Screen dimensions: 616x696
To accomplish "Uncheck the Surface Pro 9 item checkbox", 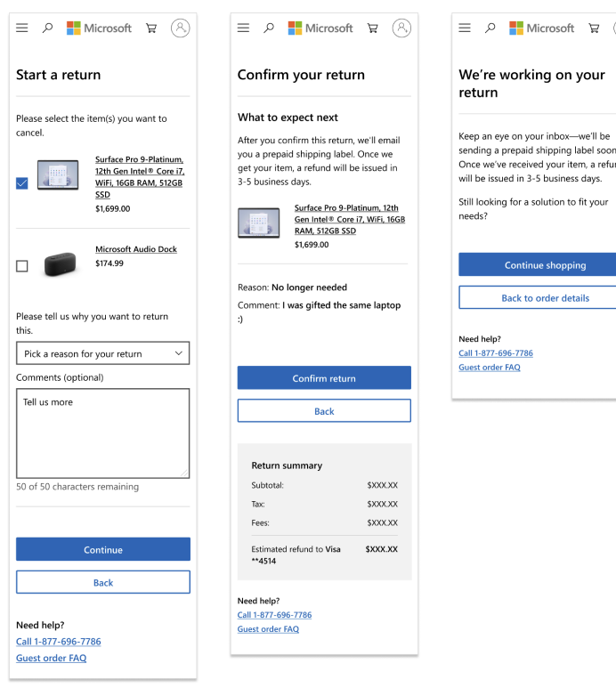I will click(22, 183).
